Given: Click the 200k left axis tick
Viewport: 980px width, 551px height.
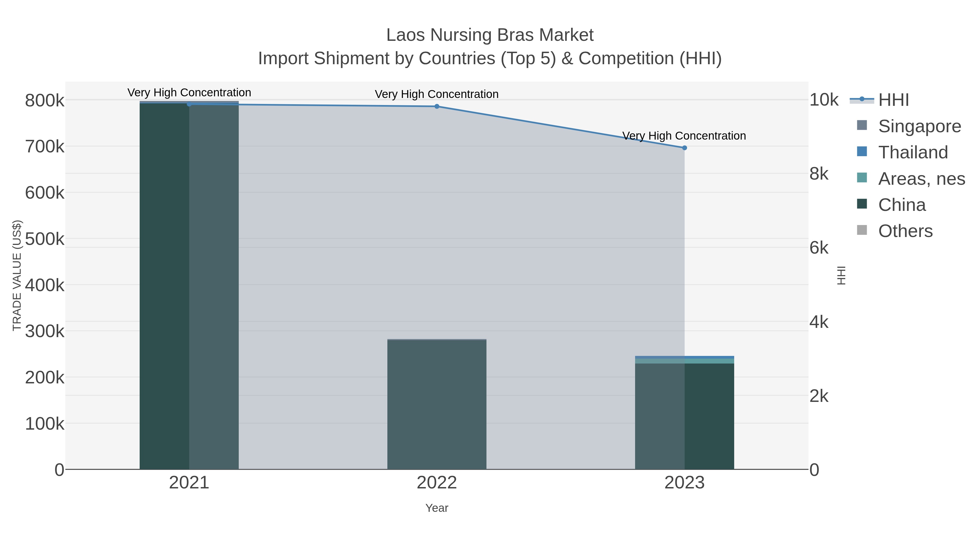Looking at the screenshot, I should click(45, 378).
